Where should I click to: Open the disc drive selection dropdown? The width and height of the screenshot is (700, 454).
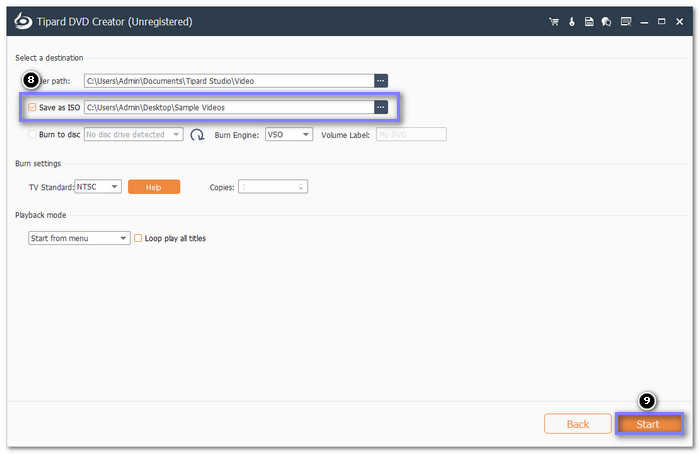click(133, 134)
